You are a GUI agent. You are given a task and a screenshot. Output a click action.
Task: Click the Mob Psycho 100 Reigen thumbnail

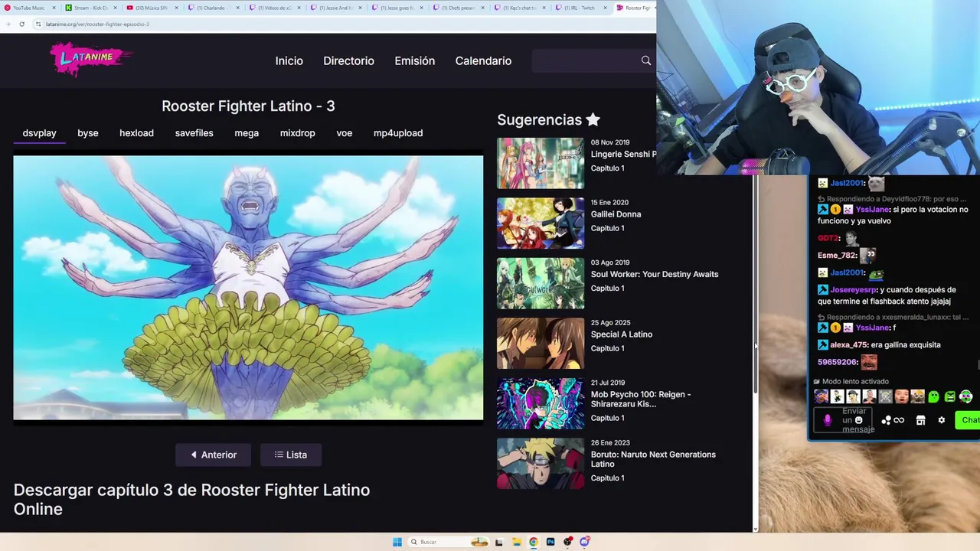541,403
